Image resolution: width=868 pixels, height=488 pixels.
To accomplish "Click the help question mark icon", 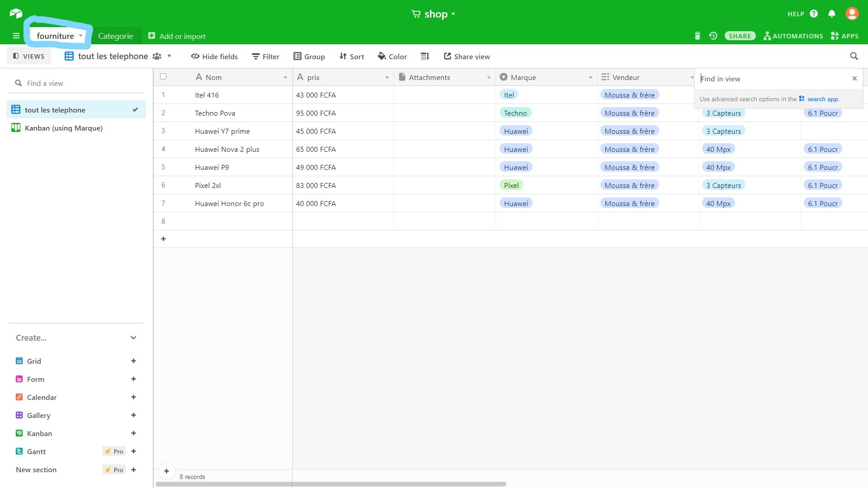I will click(814, 14).
